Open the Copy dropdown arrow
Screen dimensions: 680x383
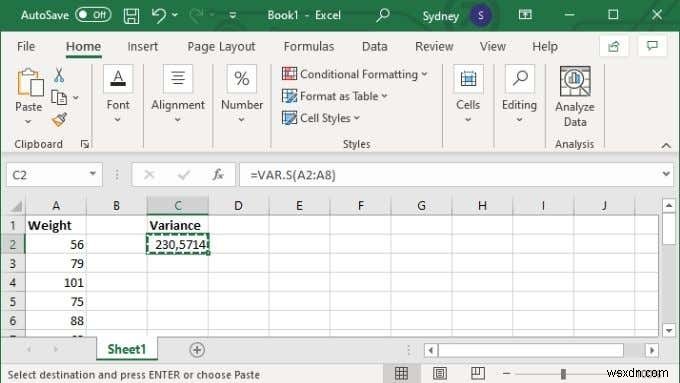pyautogui.click(x=76, y=98)
